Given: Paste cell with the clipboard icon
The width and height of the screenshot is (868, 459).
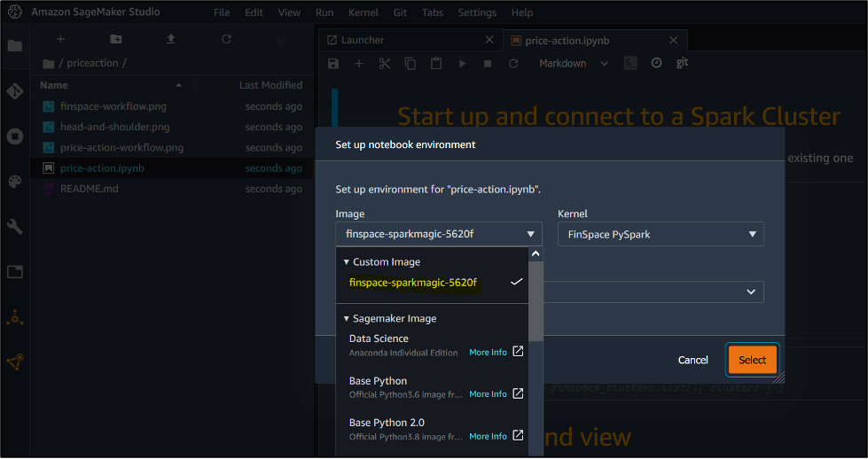Looking at the screenshot, I should click(x=436, y=64).
